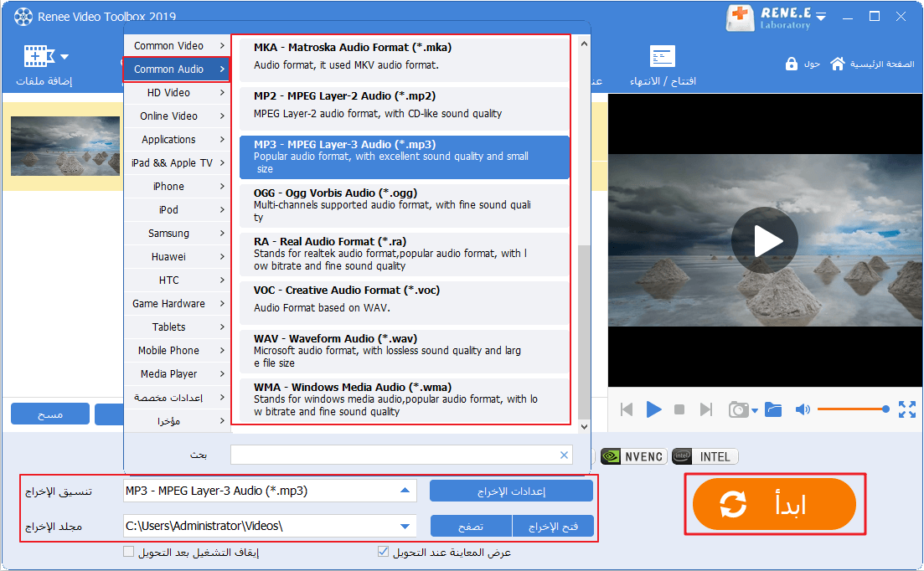This screenshot has height=571, width=924.
Task: Stop playback using the square button
Action: pyautogui.click(x=679, y=409)
